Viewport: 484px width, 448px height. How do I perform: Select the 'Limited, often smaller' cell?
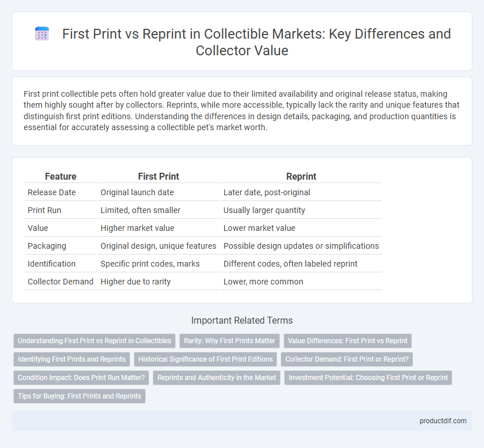158,210
